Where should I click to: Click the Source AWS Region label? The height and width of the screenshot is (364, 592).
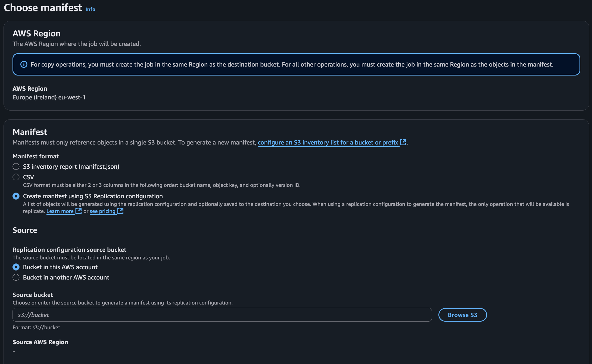coord(40,342)
